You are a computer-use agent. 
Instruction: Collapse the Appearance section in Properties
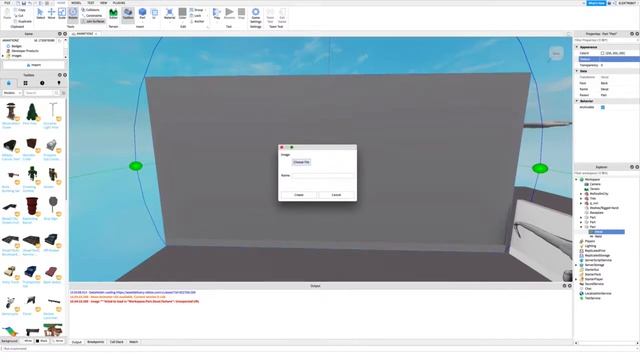click(577, 47)
